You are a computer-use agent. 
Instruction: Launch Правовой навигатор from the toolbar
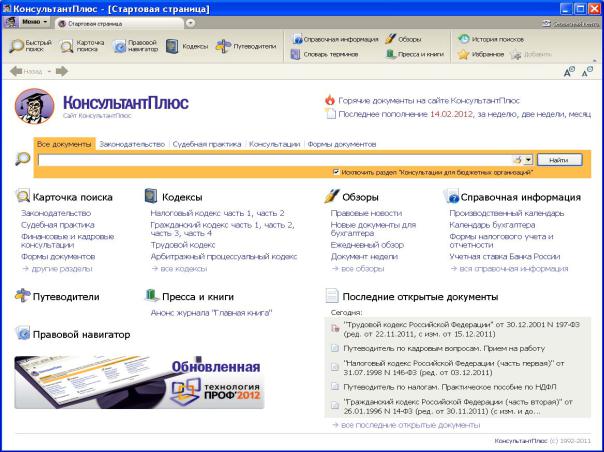pyautogui.click(x=136, y=46)
